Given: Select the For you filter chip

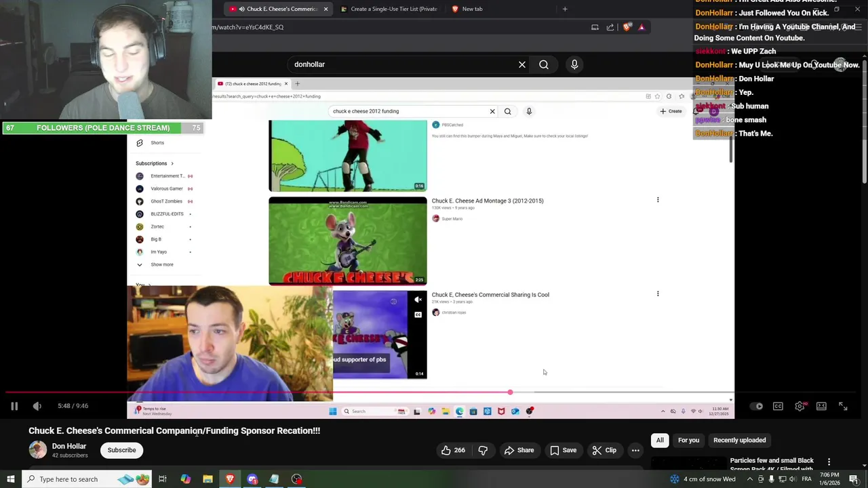Looking at the screenshot, I should (x=688, y=441).
